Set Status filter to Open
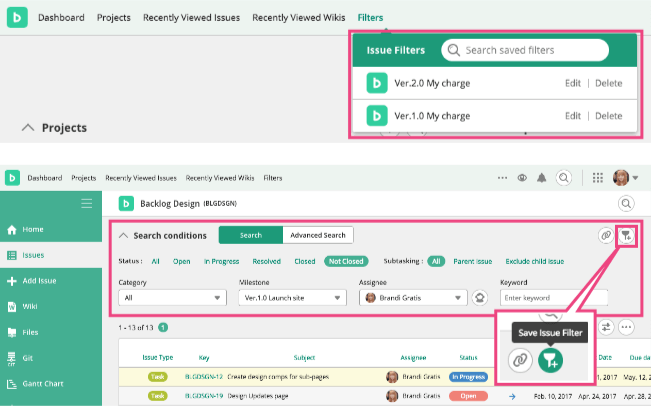 pos(181,261)
